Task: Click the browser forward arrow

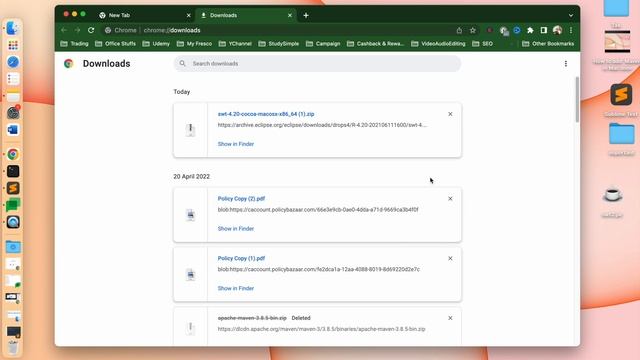Action: pos(77,30)
